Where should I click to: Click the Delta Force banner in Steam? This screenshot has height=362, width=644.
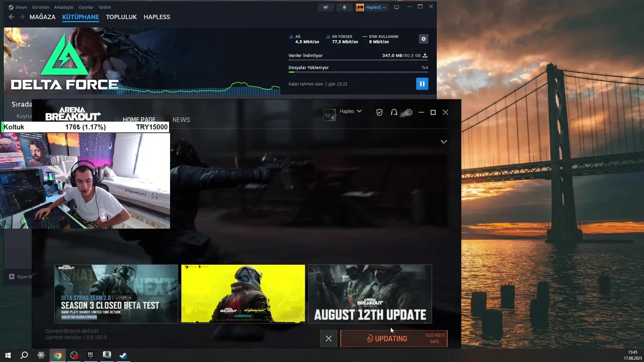[141, 60]
